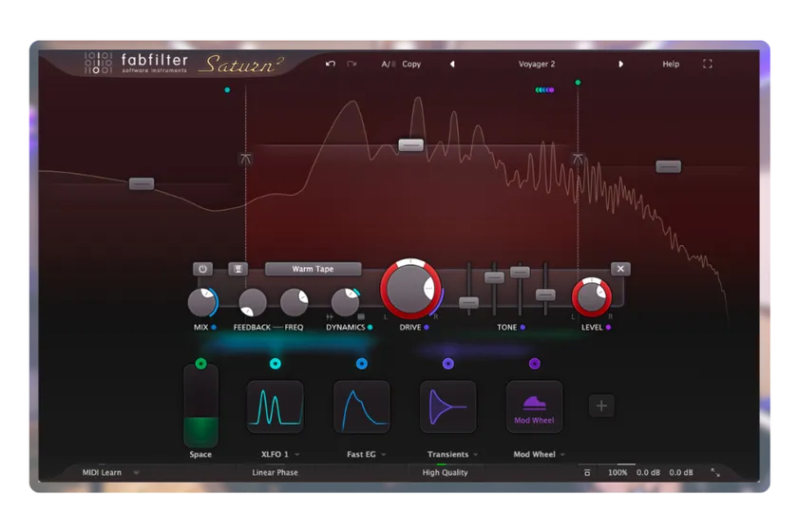Screen dimensions: 798x532
Task: Click the Feedback knob
Action: pos(253,302)
